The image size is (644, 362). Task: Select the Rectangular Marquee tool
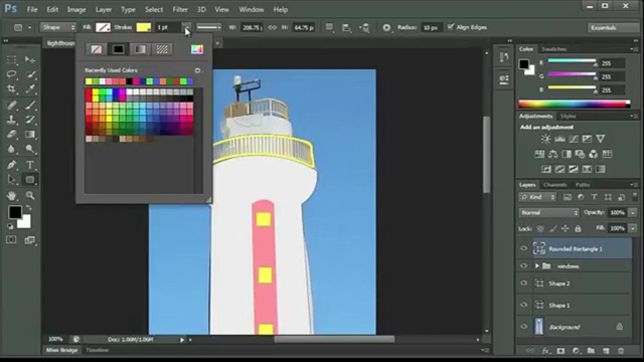click(12, 60)
